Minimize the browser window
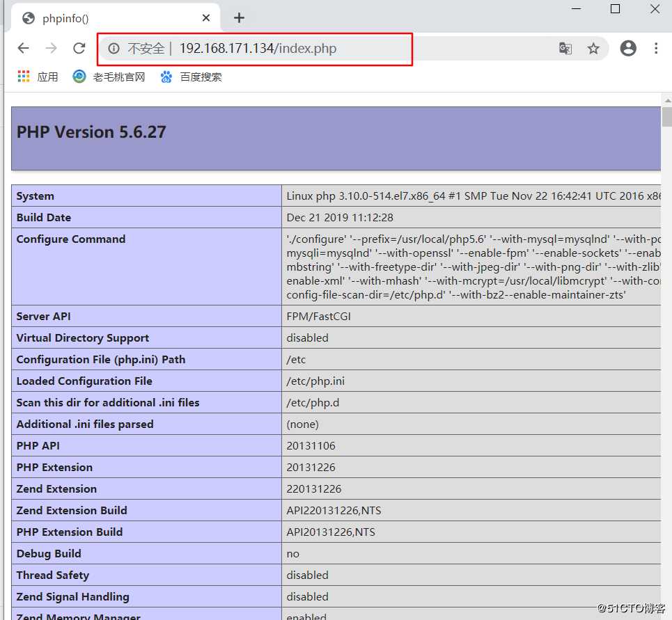The image size is (672, 620). [x=577, y=8]
